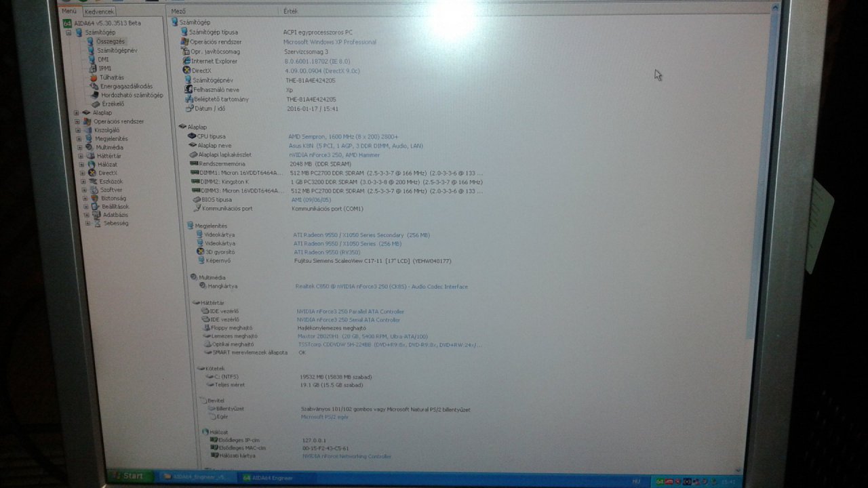Open the DMI tree icon
The height and width of the screenshot is (488, 868).
92,59
